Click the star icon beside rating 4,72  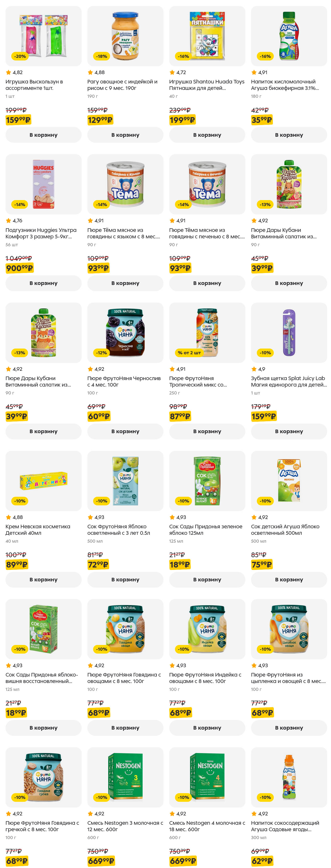pyautogui.click(x=172, y=72)
